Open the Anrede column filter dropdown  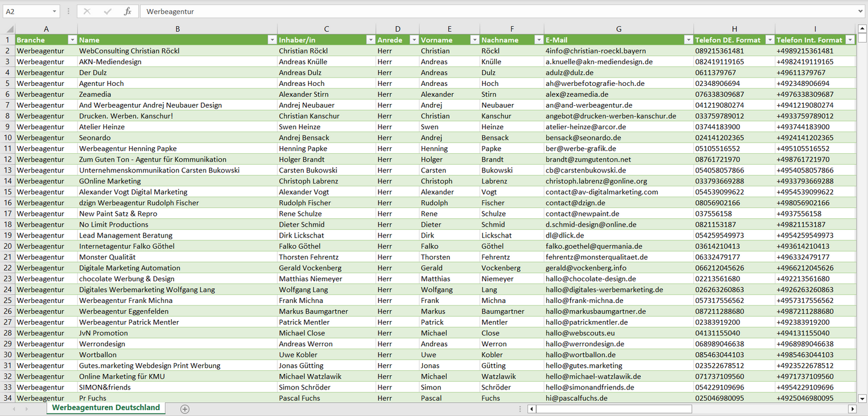click(x=413, y=40)
